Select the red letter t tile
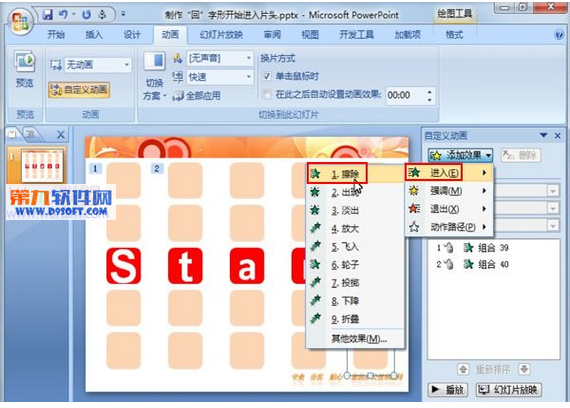The width and height of the screenshot is (570, 408). coord(185,266)
